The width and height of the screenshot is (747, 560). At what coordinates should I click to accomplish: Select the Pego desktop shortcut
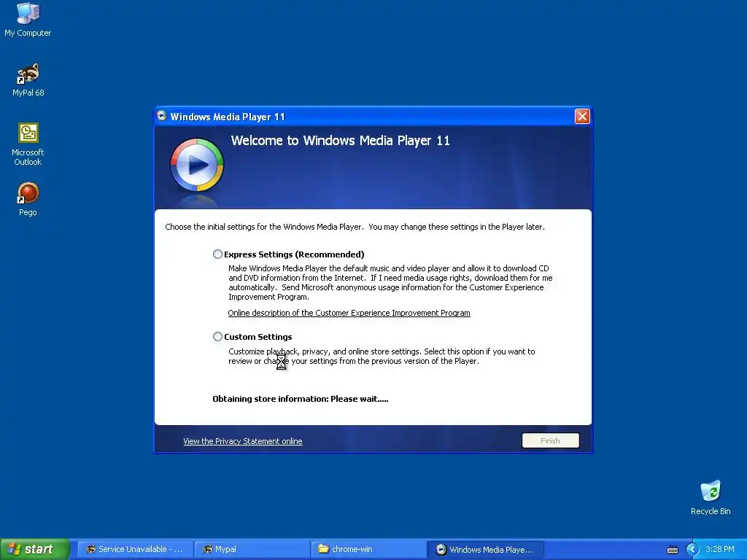coord(28,198)
